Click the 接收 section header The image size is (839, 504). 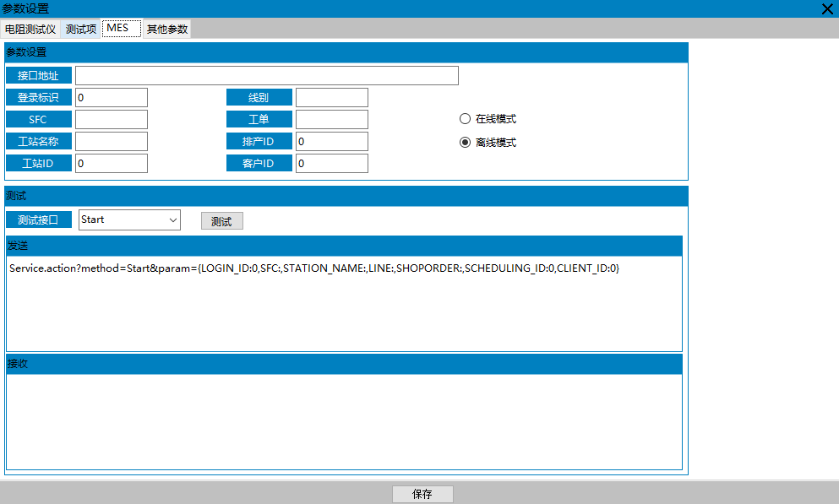tap(344, 364)
